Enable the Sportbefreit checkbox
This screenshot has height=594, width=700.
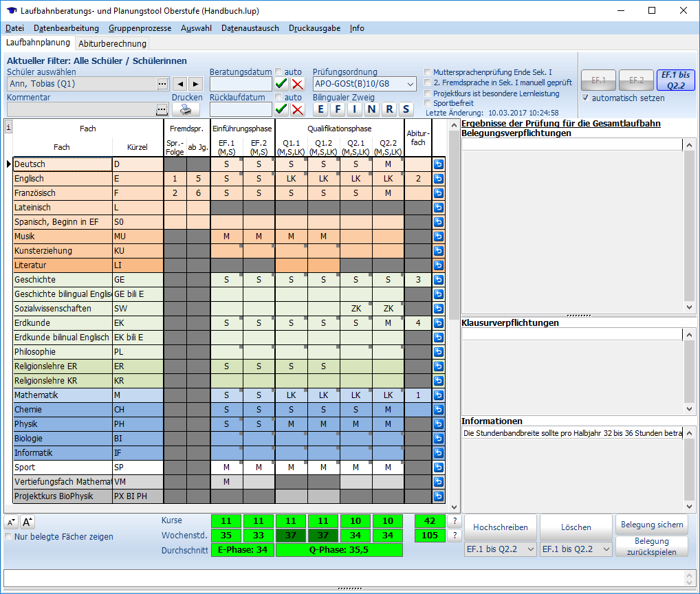point(428,103)
